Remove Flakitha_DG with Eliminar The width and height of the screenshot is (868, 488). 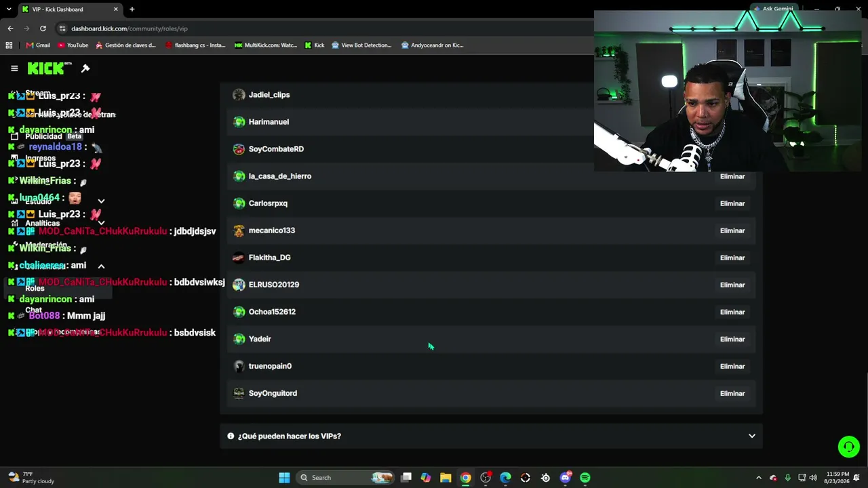pyautogui.click(x=732, y=258)
